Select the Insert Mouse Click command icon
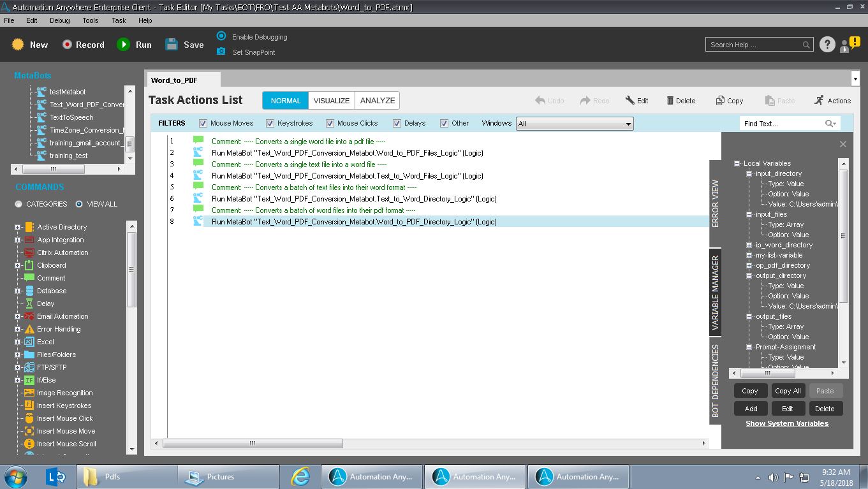 29,418
